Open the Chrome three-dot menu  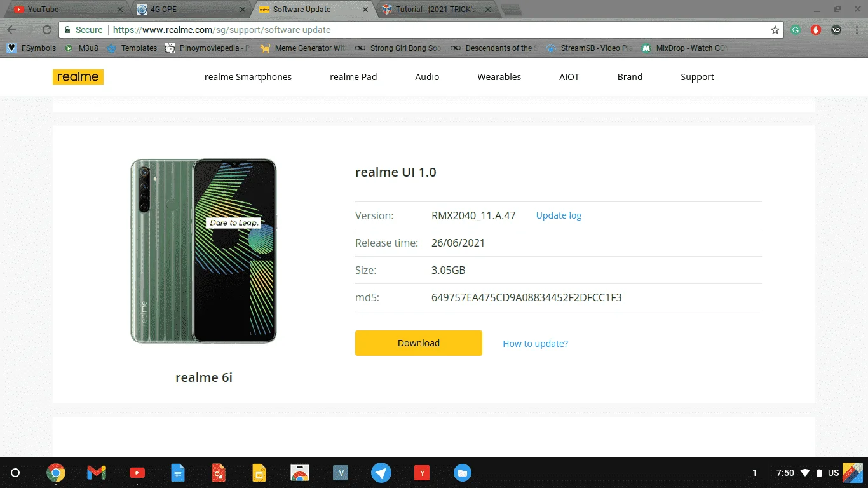(857, 30)
